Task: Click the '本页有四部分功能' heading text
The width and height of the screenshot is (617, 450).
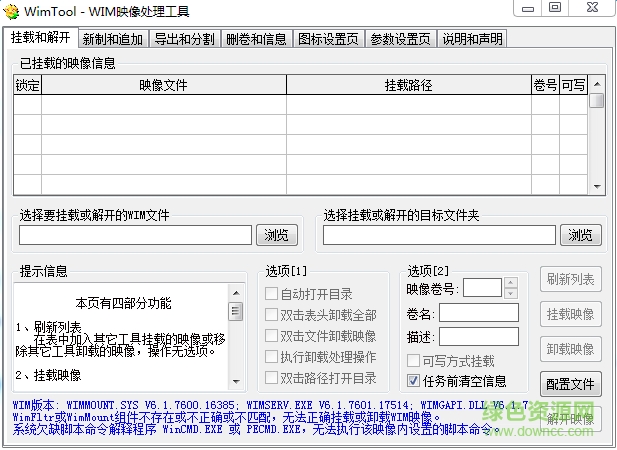Action: [124, 303]
